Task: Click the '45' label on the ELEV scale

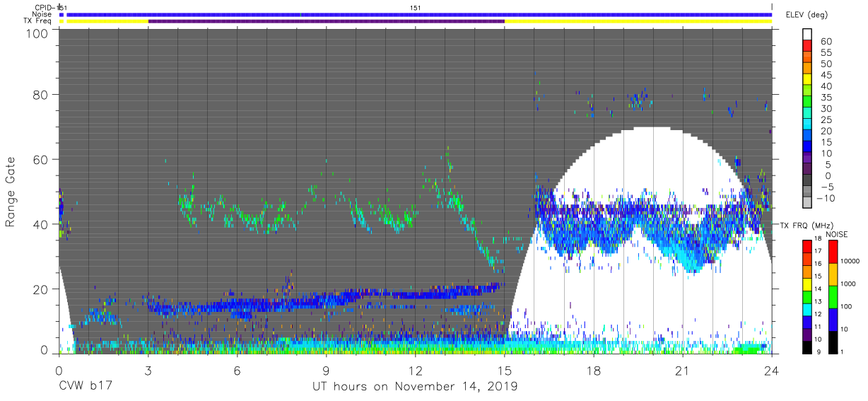Action: point(826,76)
